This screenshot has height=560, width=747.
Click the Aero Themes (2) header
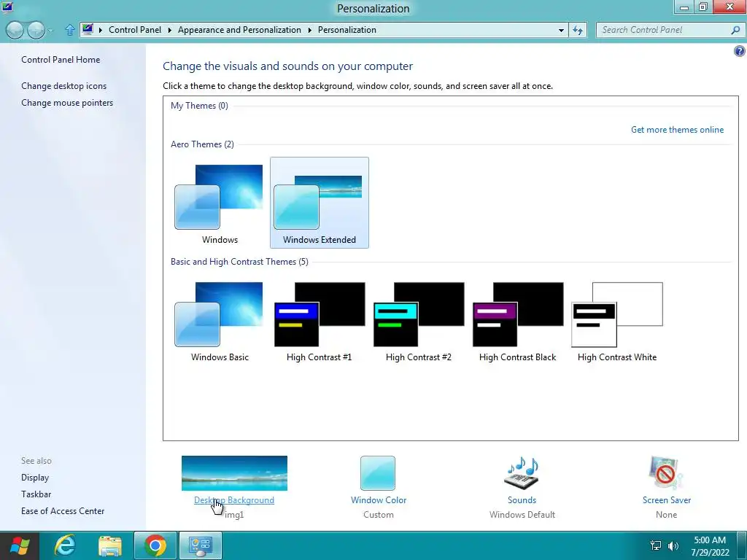[x=202, y=144]
